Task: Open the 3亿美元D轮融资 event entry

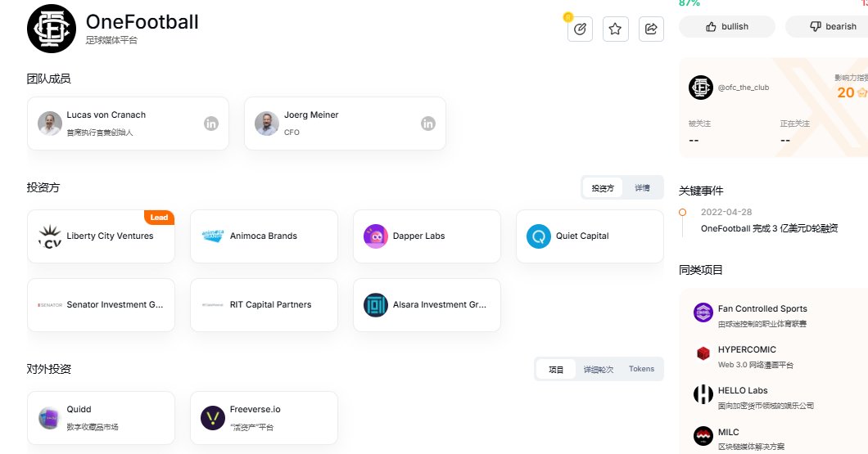Action: click(770, 228)
